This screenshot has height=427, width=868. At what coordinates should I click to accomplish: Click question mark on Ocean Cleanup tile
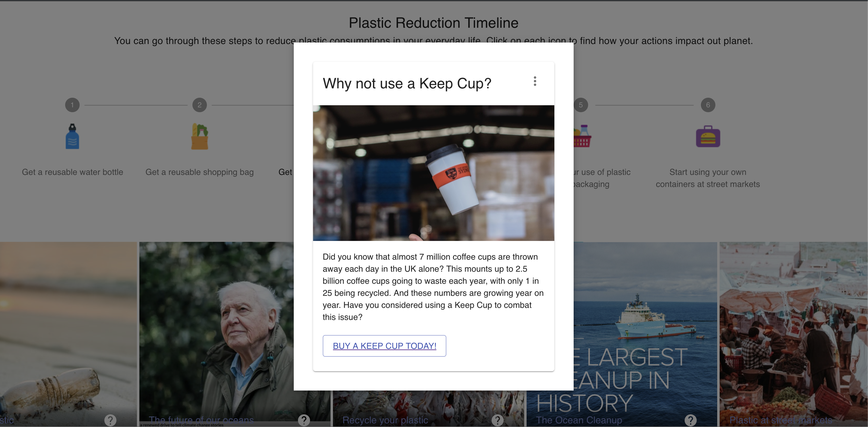690,420
